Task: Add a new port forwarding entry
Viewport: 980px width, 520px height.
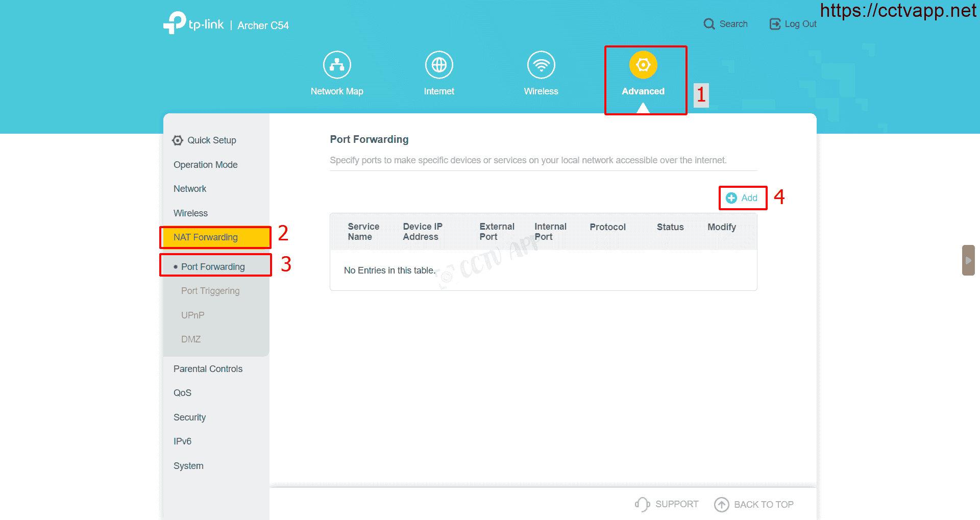Action: click(x=742, y=198)
